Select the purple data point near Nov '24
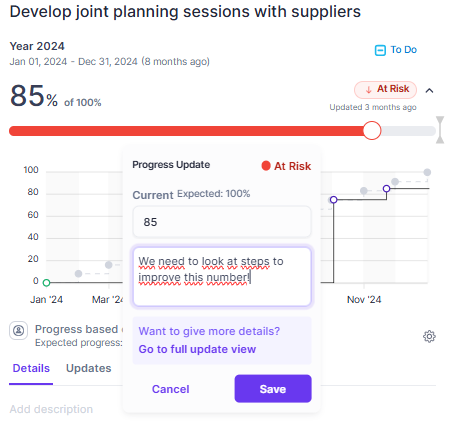Screen dimensions: 450x421 pos(386,189)
